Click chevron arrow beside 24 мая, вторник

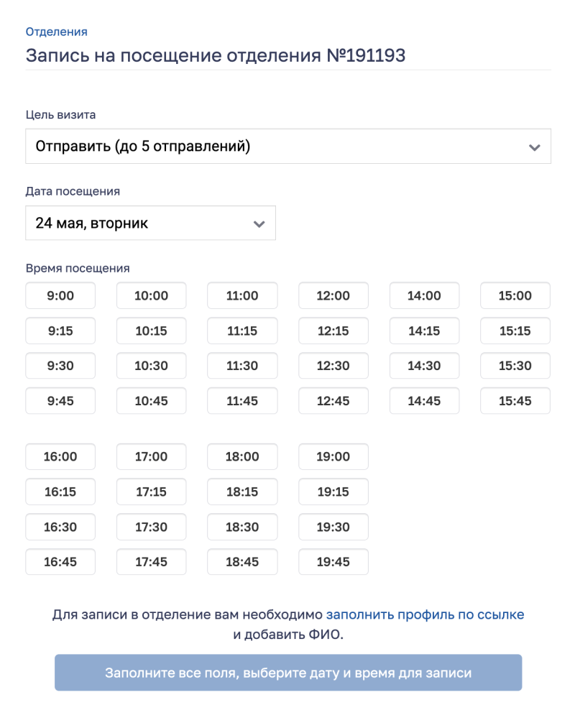(259, 224)
